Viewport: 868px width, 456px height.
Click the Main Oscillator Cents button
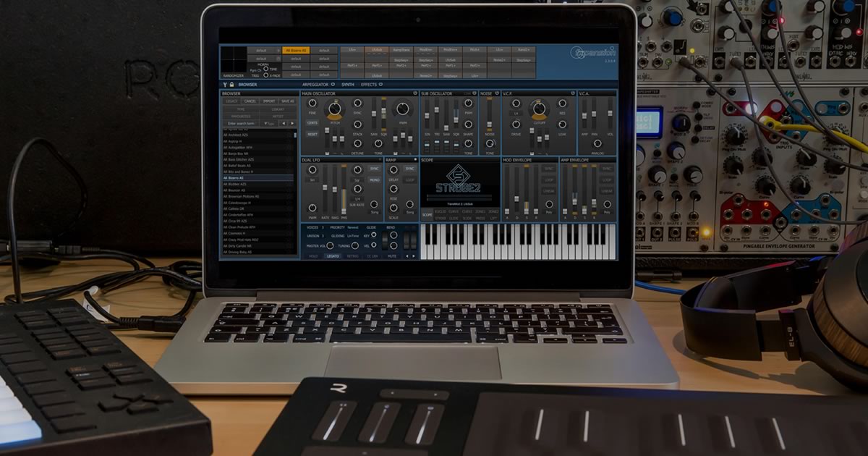point(312,123)
